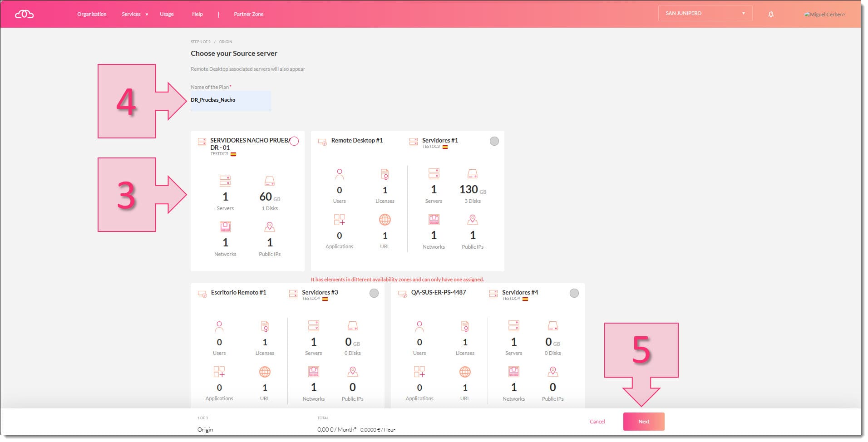Select the Servidores #1 radio button
Viewport: 868px width, 442px height.
pos(494,141)
